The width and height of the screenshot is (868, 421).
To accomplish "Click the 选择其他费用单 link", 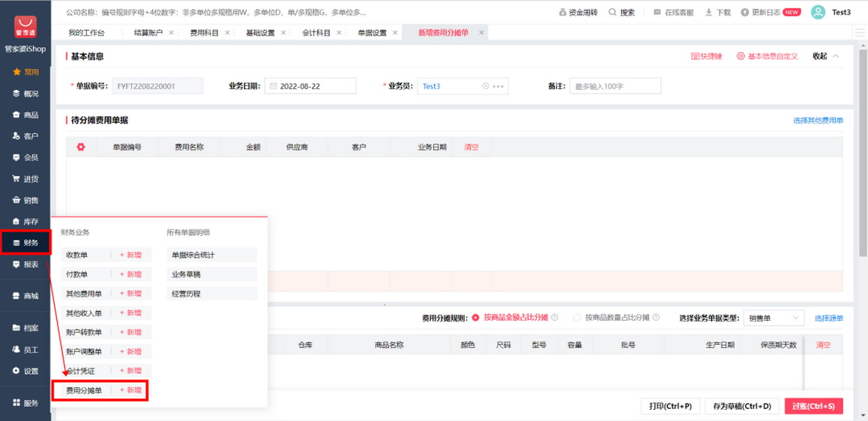I will pyautogui.click(x=818, y=121).
